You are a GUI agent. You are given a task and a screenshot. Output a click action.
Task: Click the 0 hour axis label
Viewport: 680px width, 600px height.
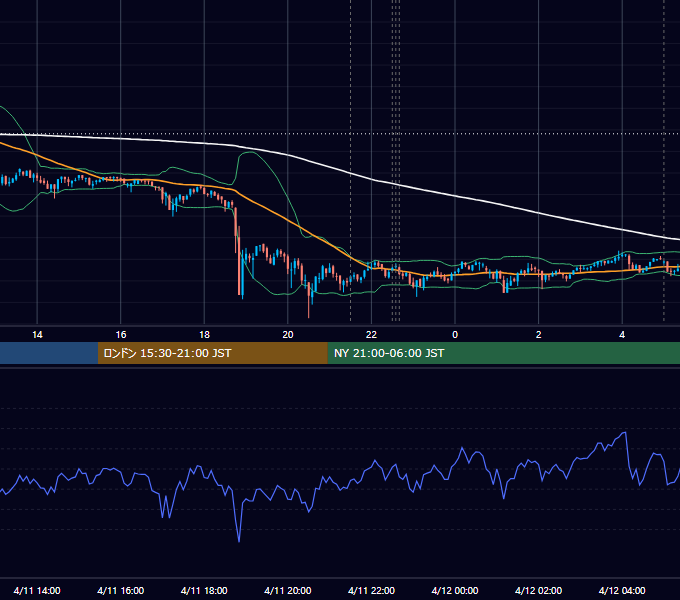(455, 335)
